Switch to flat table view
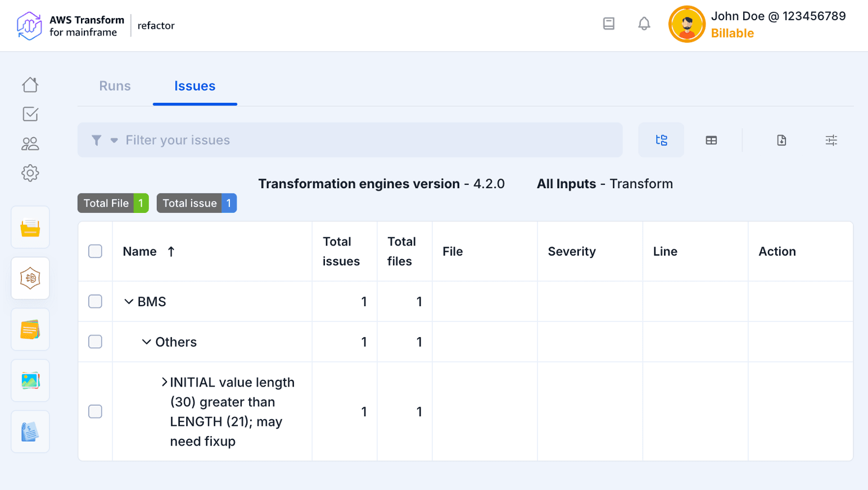 point(711,140)
